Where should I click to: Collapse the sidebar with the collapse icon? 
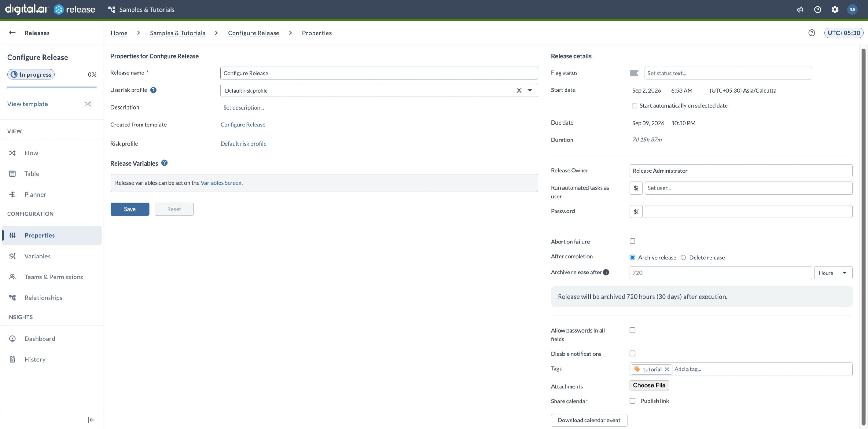tap(90, 420)
